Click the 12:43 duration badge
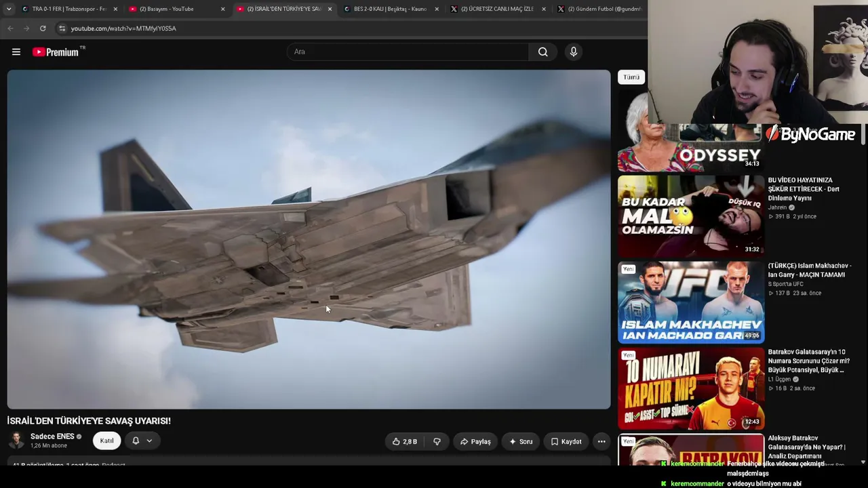 point(751,422)
